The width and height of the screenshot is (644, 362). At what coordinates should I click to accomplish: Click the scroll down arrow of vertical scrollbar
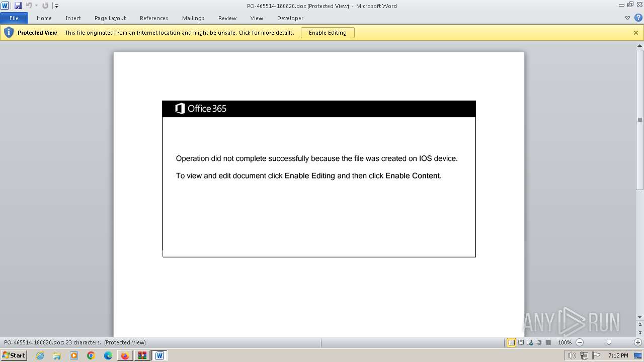pos(640,317)
